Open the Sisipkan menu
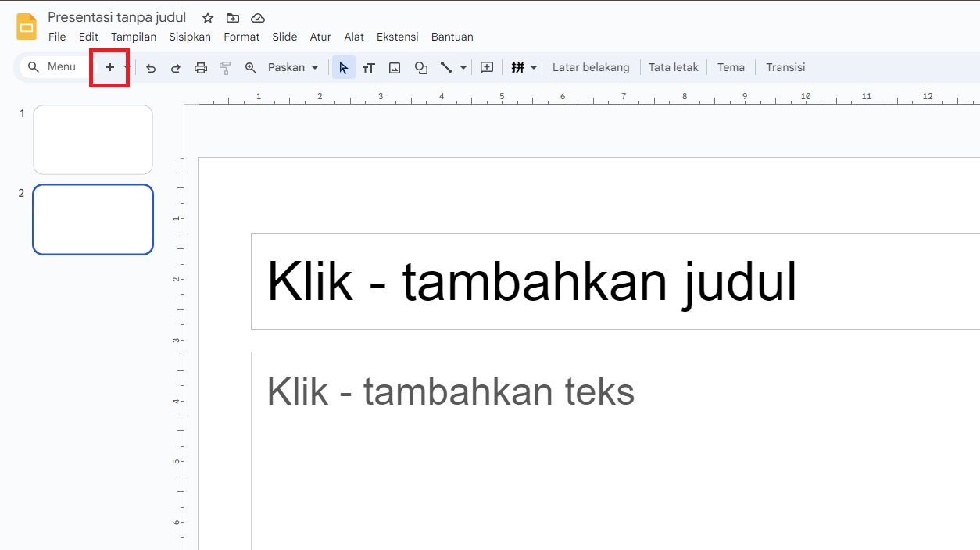This screenshot has height=550, width=980. 190,37
